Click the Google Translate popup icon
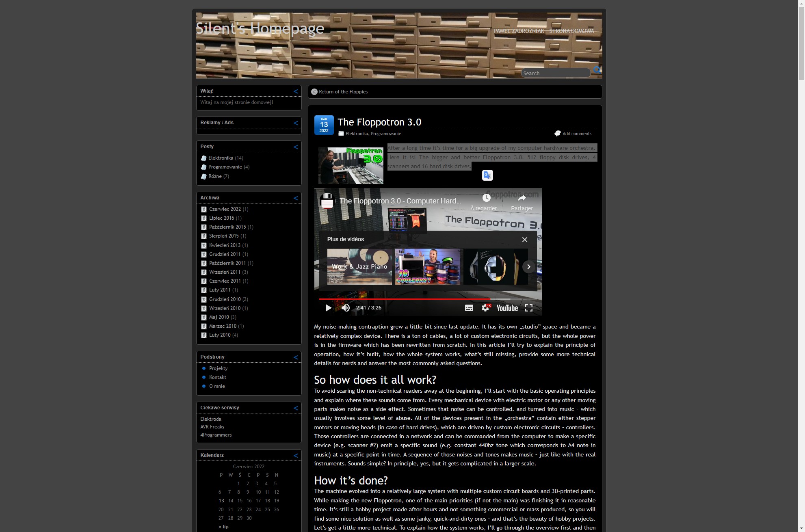This screenshot has width=805, height=532. click(487, 175)
